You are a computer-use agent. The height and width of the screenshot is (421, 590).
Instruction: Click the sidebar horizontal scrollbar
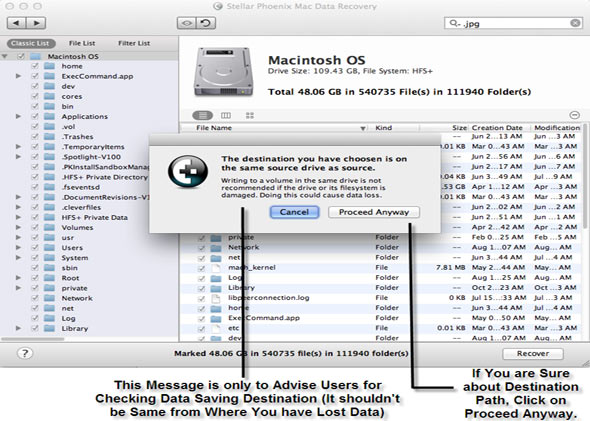click(33, 339)
